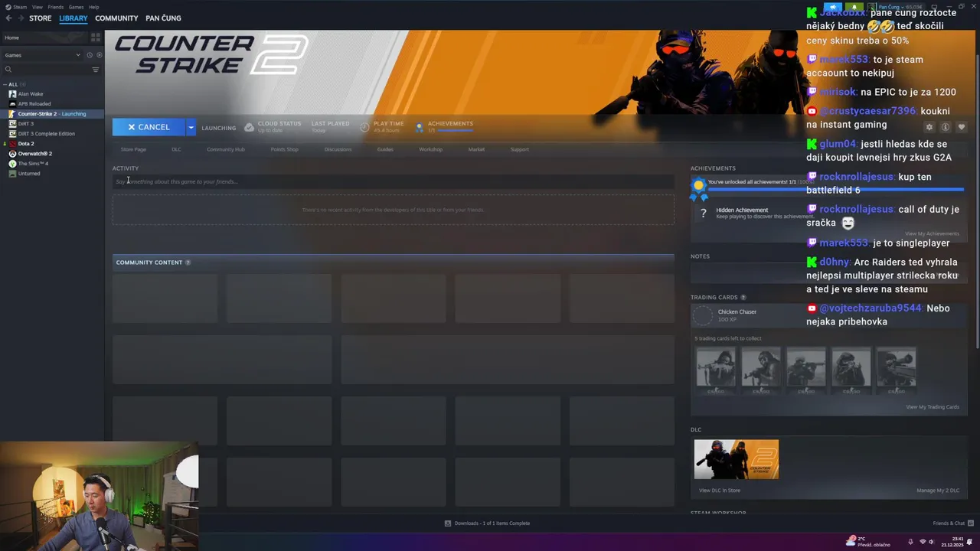Open Downloads status at bottom bar

(x=488, y=523)
